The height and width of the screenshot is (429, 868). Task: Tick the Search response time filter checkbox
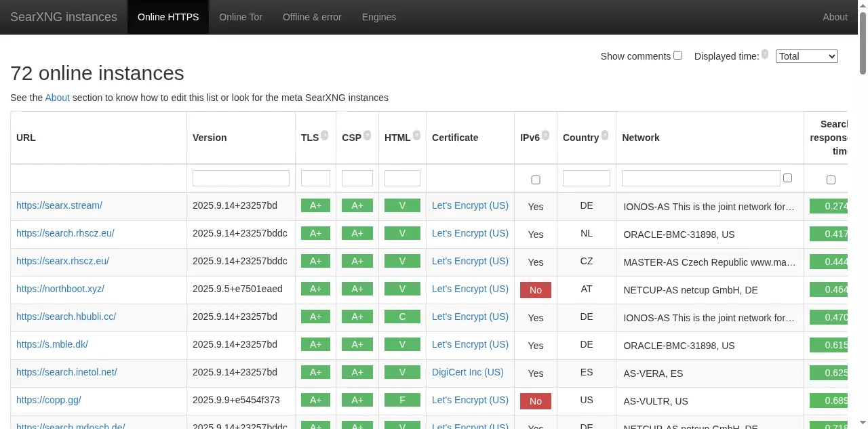831,180
